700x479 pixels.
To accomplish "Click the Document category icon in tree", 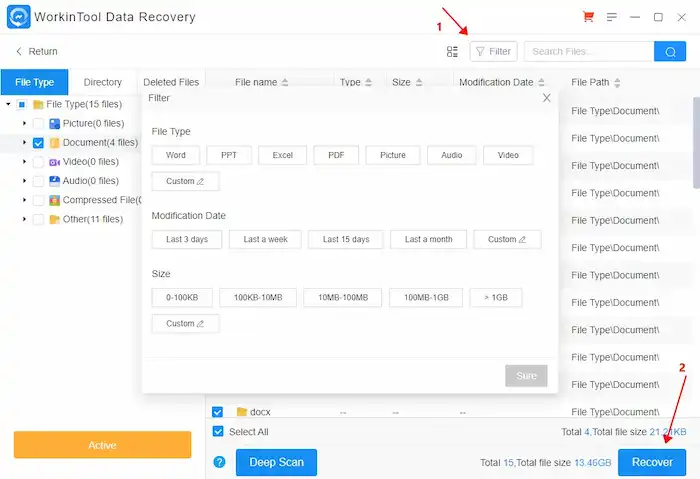I will click(x=54, y=143).
